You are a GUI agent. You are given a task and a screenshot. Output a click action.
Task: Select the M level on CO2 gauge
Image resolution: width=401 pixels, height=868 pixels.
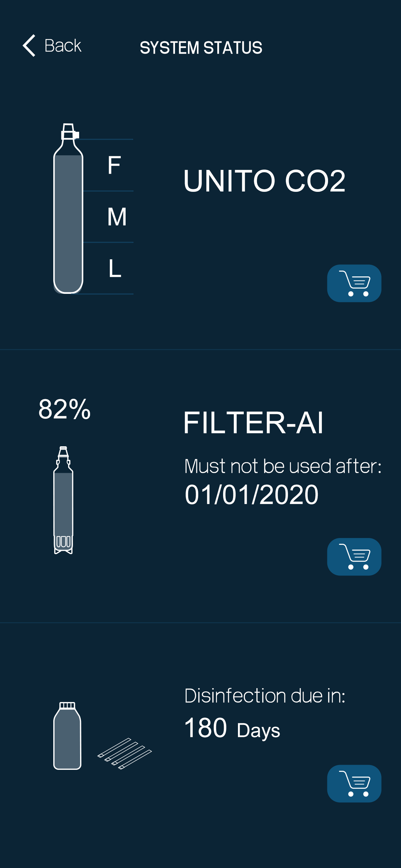[117, 217]
